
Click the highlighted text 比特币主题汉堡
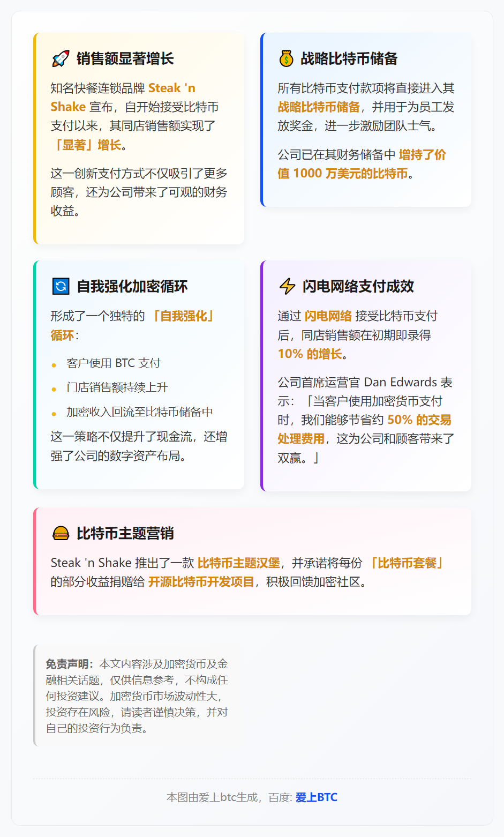click(239, 563)
